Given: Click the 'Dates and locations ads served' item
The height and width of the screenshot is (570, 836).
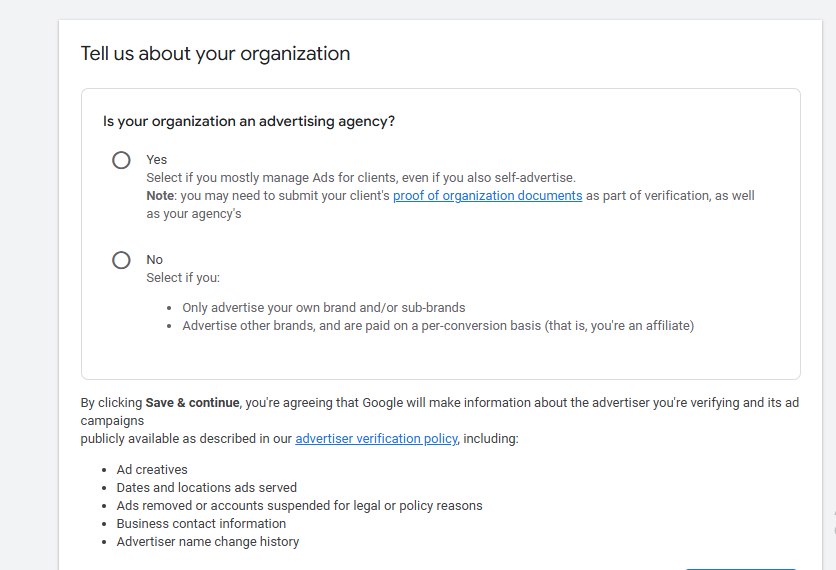Looking at the screenshot, I should point(206,488).
